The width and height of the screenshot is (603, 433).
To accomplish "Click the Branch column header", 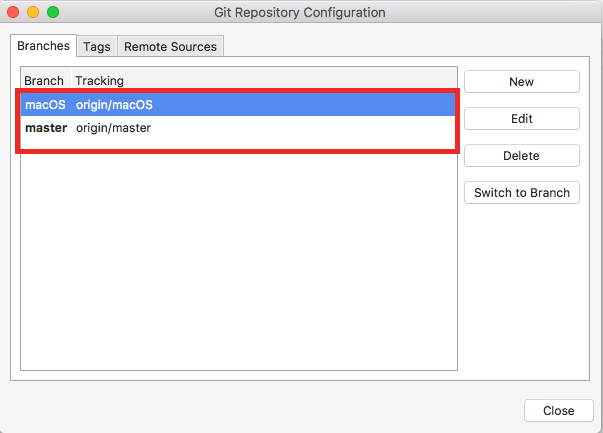I will coord(44,80).
